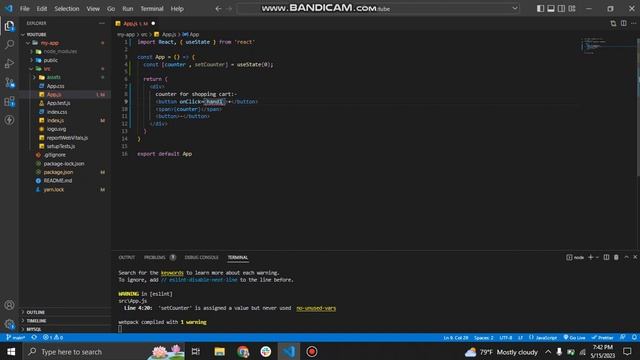Screen dimensions: 640x360
Task: Select the TERMINAL panel tab
Action: tap(238, 258)
